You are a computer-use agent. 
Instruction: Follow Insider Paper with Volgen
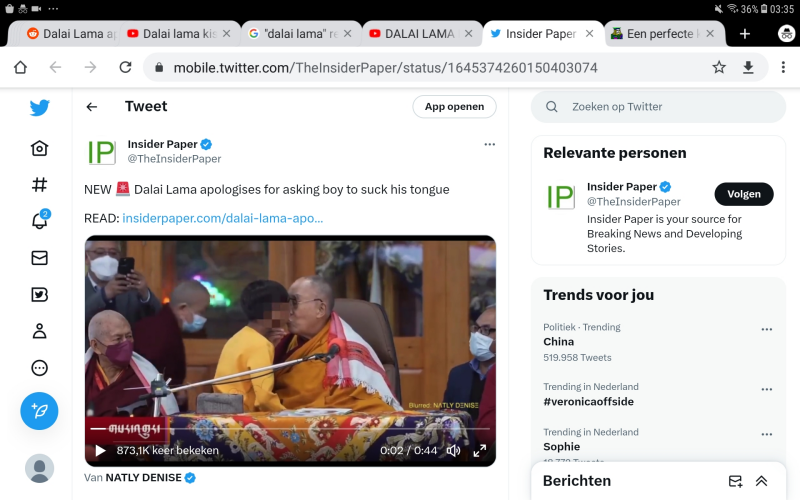click(x=743, y=194)
